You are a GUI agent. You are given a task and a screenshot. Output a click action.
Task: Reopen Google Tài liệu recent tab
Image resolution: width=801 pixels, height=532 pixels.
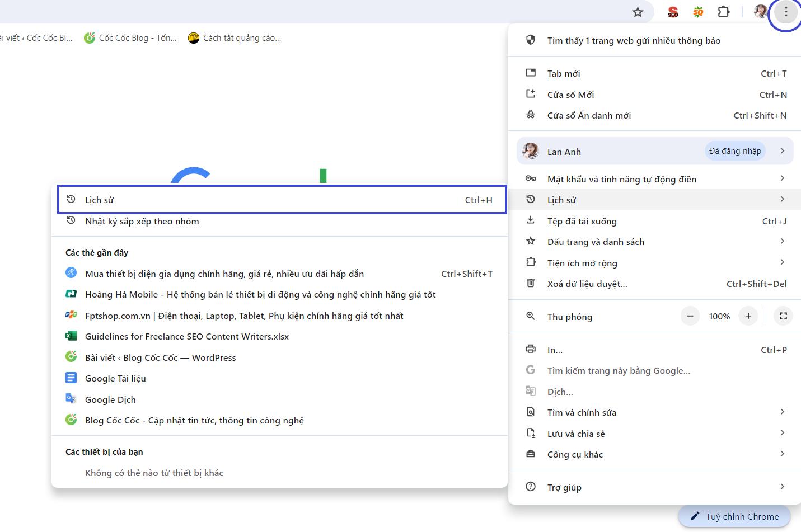click(x=279, y=378)
